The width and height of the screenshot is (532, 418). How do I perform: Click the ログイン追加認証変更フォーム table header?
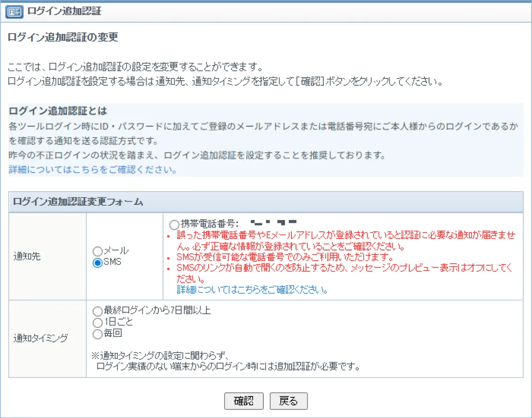click(78, 202)
